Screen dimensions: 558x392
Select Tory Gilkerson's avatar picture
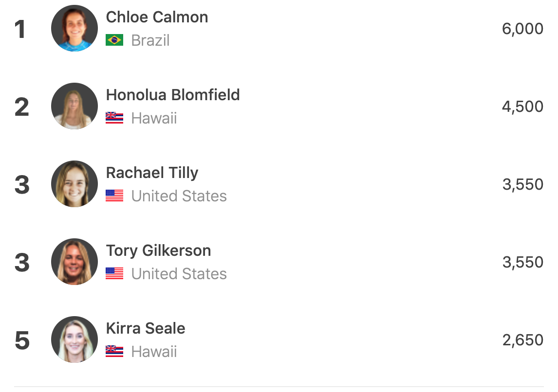pos(74,262)
